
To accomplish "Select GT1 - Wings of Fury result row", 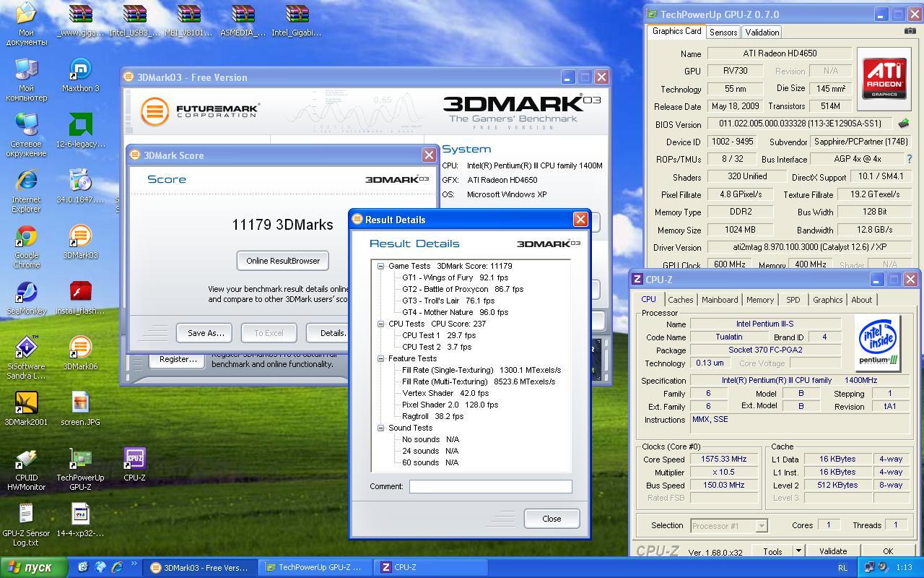I will coord(455,277).
